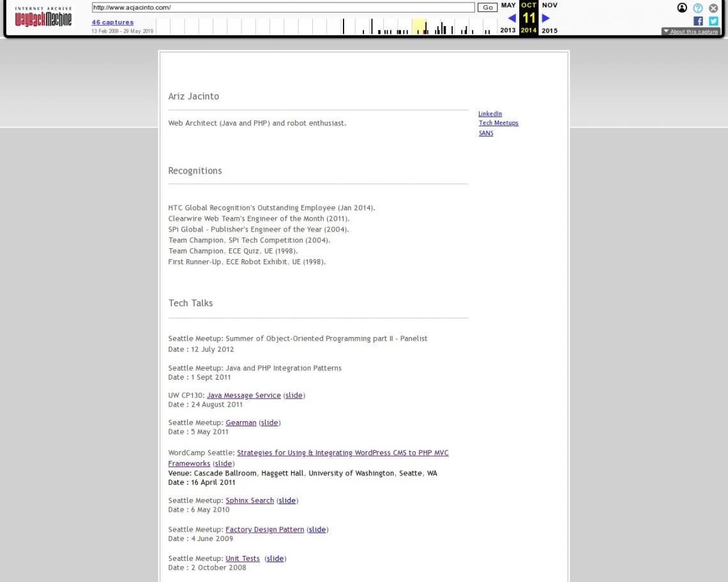
Task: Open the Gearman link
Action: [241, 423]
